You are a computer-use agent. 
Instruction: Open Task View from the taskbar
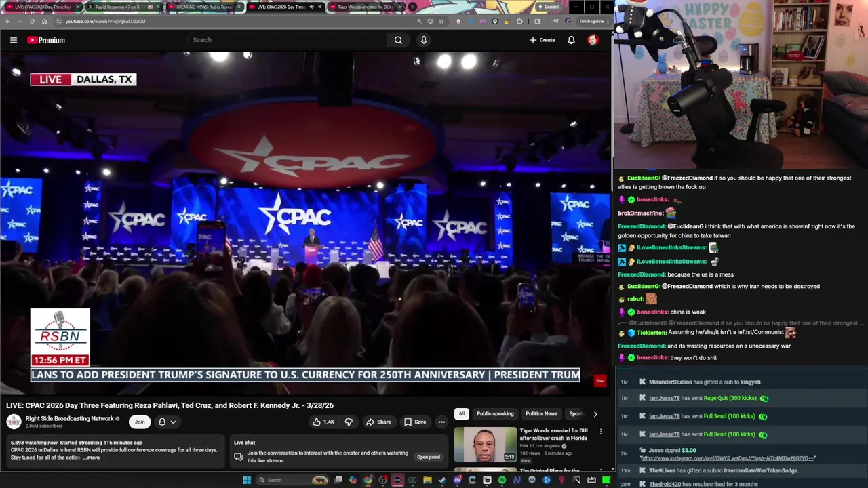click(x=338, y=480)
